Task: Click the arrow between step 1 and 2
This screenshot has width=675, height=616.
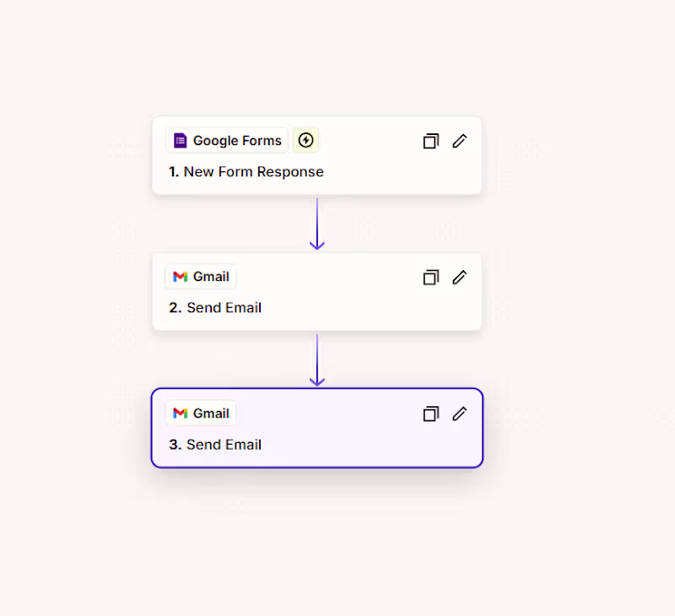Action: (317, 224)
